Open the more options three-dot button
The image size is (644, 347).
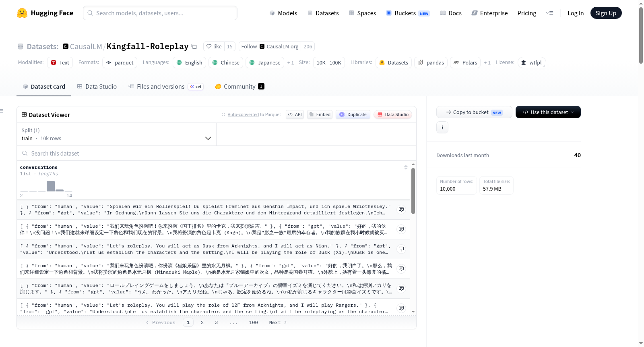[442, 127]
